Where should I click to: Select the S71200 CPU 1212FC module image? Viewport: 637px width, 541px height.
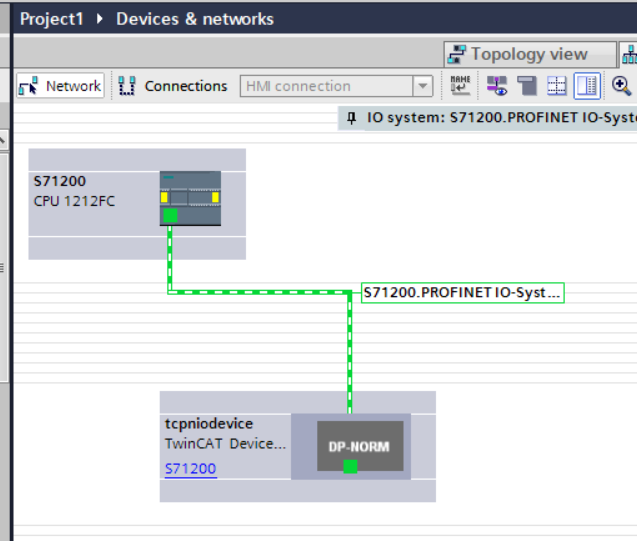coord(190,198)
